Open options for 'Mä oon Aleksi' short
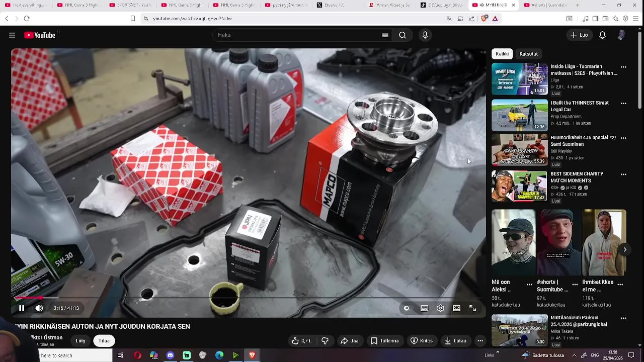Screen dimensions: 644x362 click(x=529, y=285)
